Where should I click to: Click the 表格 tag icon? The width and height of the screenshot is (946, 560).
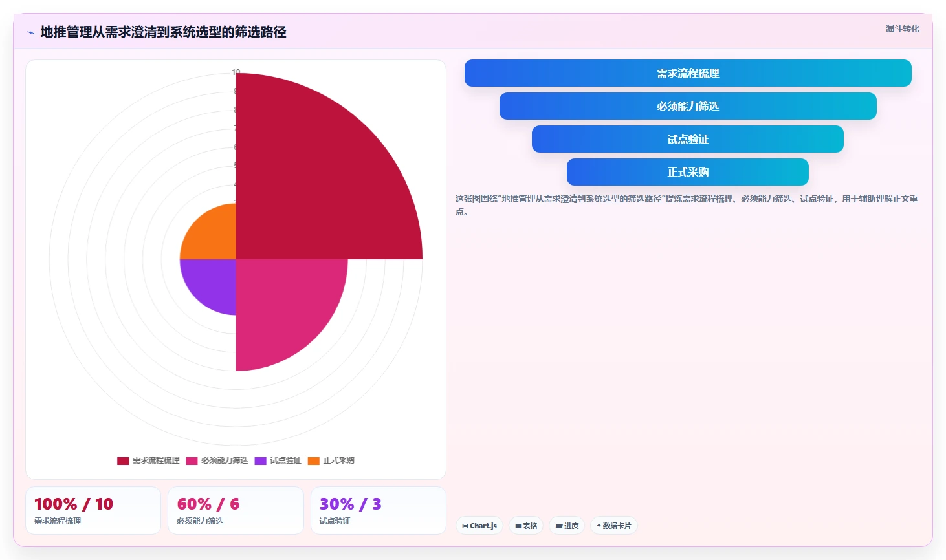point(518,526)
